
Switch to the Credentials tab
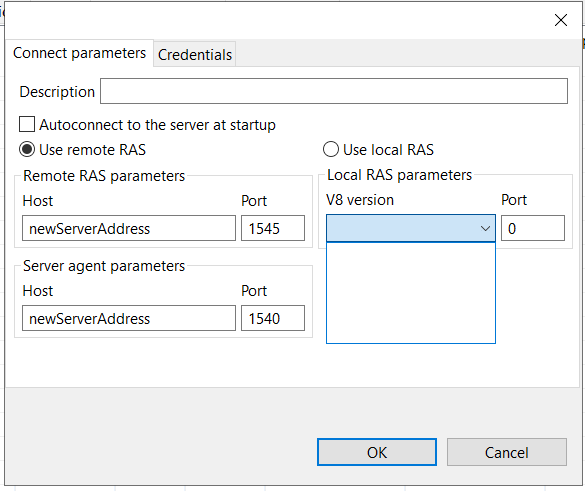(x=195, y=54)
